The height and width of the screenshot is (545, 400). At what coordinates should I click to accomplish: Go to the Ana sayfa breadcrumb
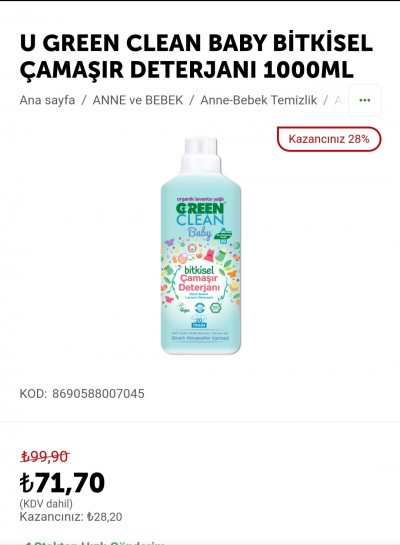(x=47, y=100)
